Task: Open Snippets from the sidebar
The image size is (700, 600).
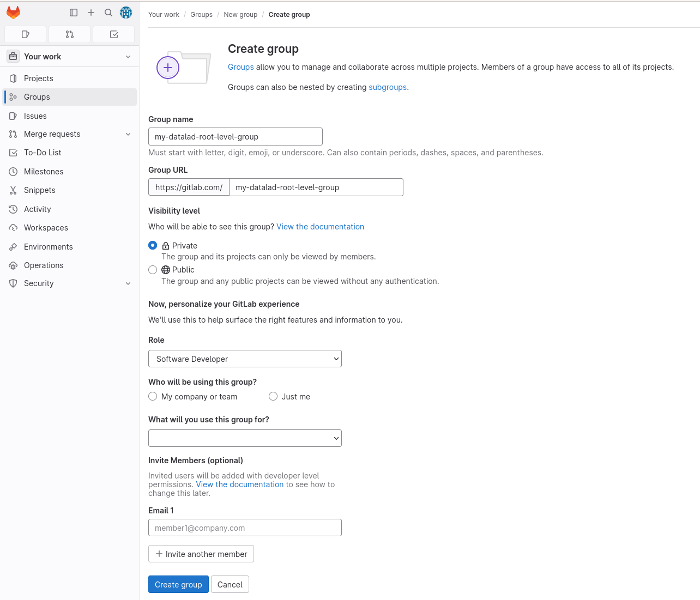Action: pyautogui.click(x=40, y=190)
